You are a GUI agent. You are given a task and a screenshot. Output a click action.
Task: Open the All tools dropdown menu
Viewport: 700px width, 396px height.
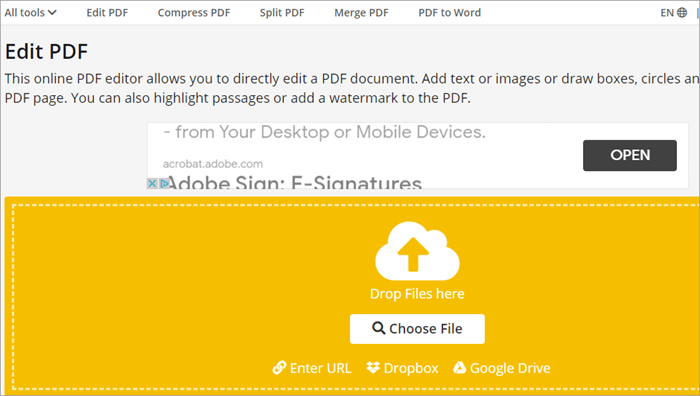tap(30, 13)
